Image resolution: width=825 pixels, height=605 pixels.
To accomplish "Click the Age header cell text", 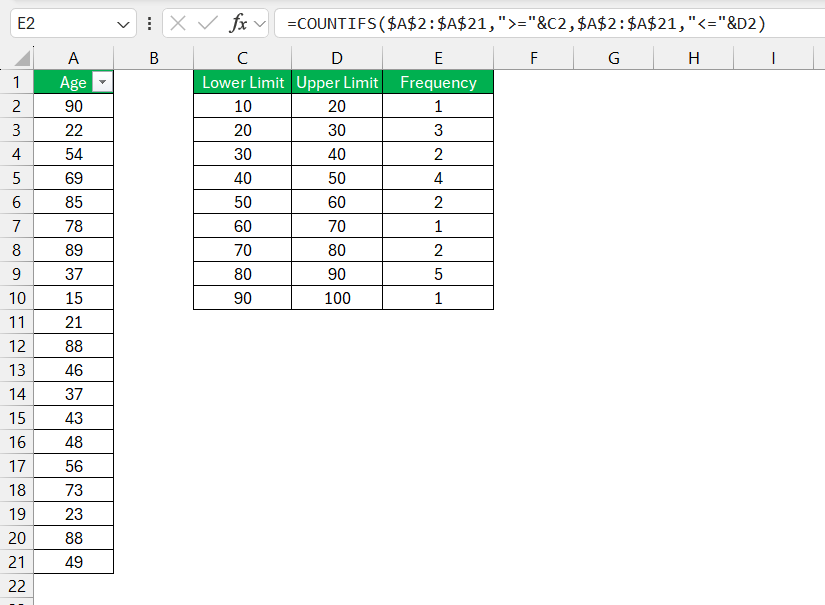I will coord(73,83).
